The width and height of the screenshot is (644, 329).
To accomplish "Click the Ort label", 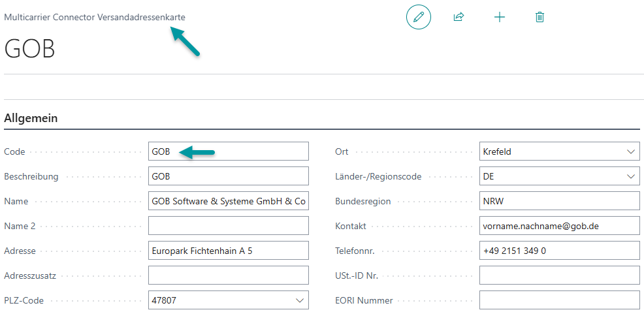I will [342, 151].
